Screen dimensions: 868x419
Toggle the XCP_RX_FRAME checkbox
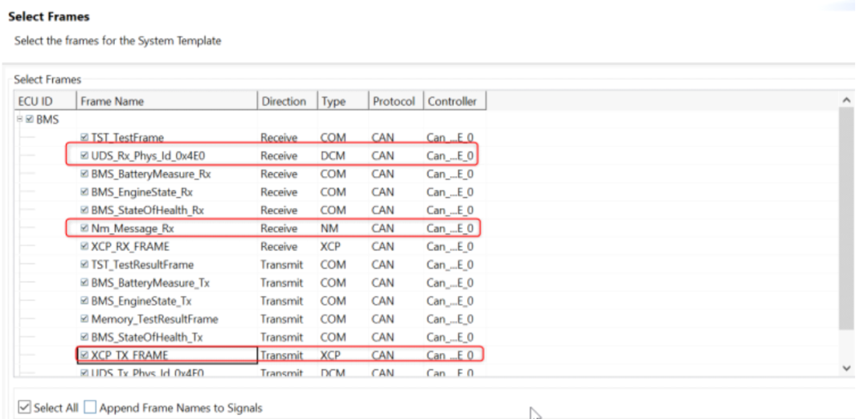pyautogui.click(x=84, y=247)
